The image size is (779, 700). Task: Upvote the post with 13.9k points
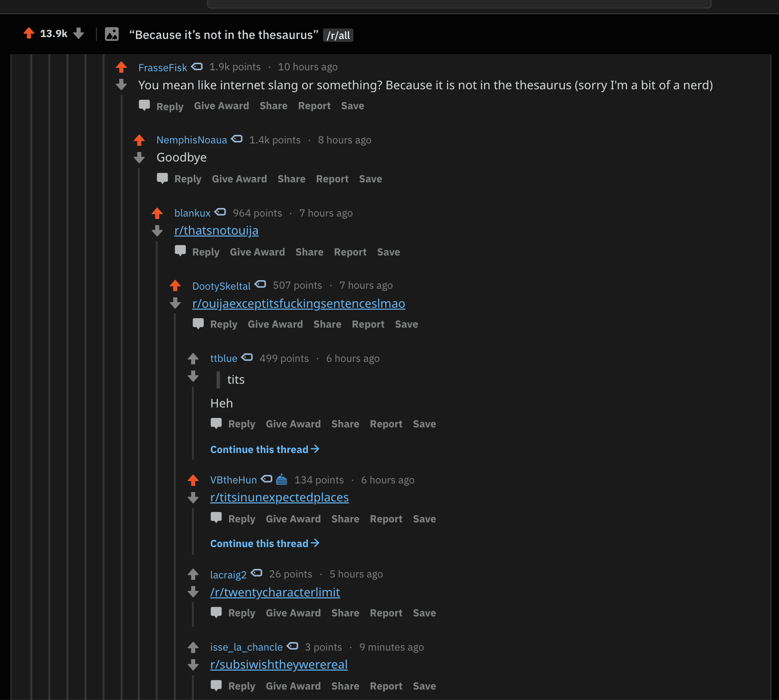pos(29,33)
